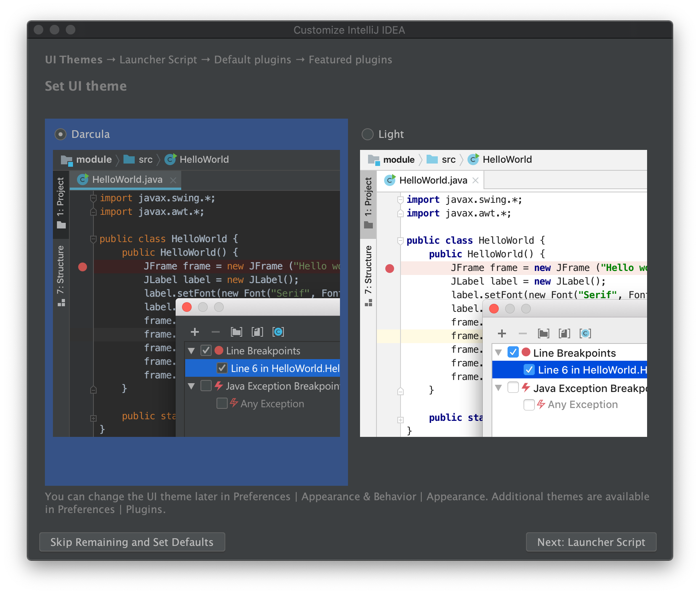Click the src folder icon in Light breadcrumb
Viewport: 700px width, 594px height.
click(x=432, y=160)
